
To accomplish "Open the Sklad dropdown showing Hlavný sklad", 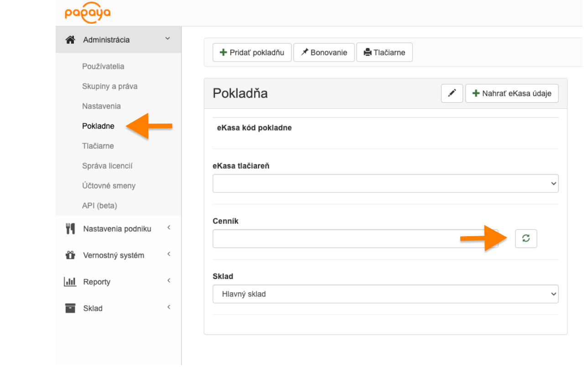I will pos(385,294).
